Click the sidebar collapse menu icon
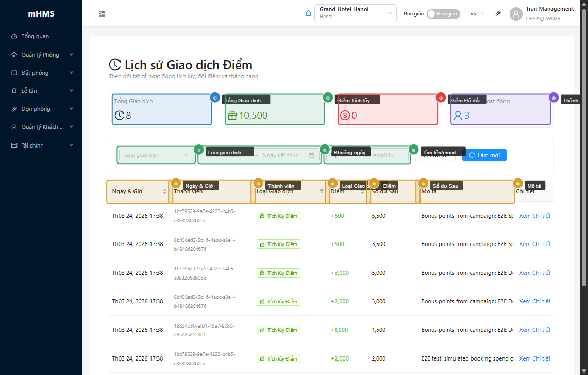 point(102,14)
